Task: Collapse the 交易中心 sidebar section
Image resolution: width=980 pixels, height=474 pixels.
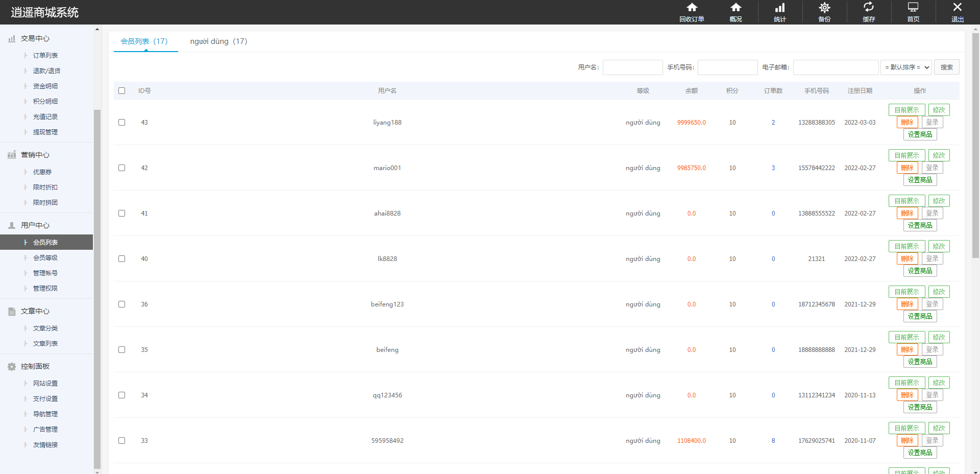Action: pyautogui.click(x=35, y=38)
